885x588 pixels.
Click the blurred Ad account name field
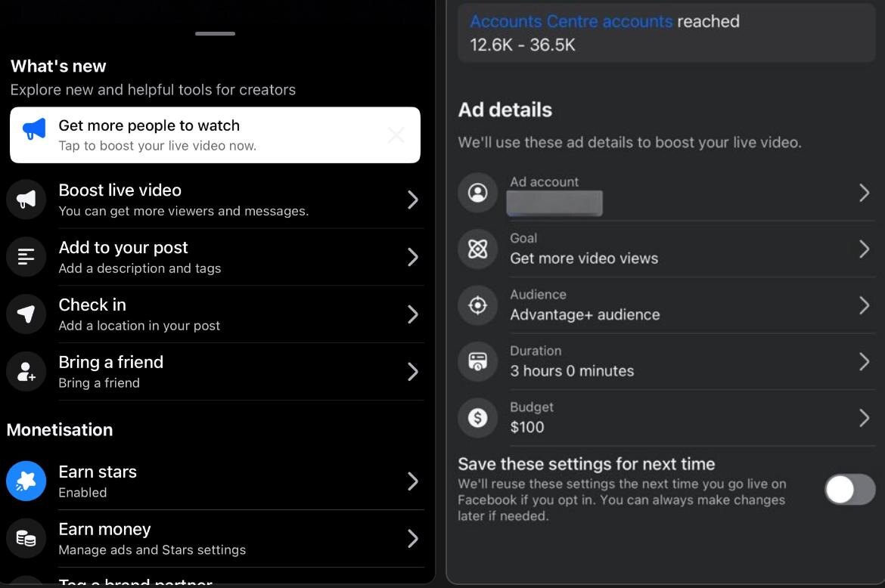pyautogui.click(x=554, y=203)
